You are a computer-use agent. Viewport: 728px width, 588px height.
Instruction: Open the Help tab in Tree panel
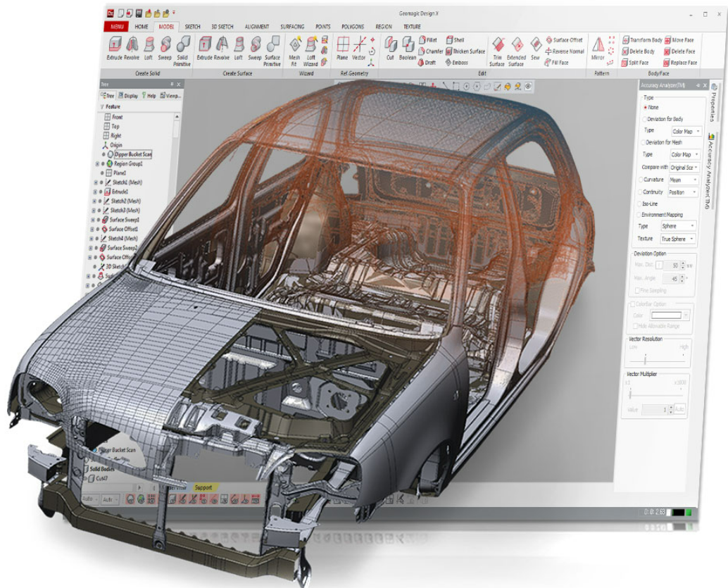click(x=149, y=96)
